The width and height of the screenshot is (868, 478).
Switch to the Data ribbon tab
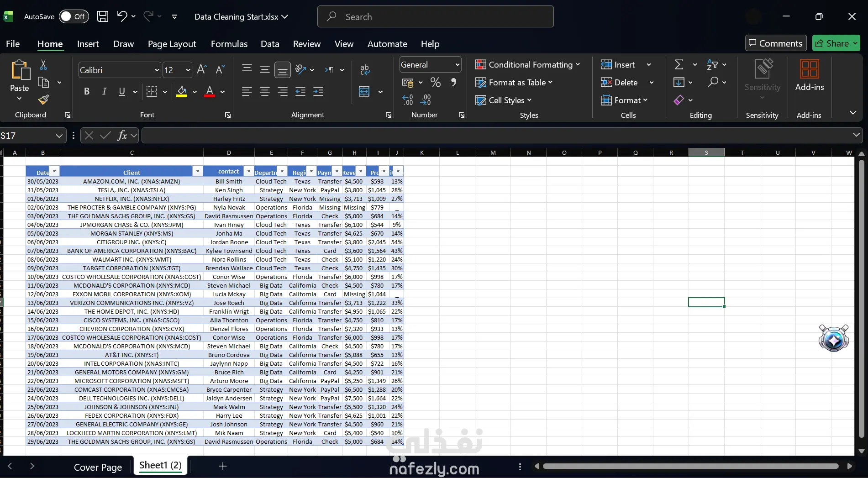click(270, 44)
